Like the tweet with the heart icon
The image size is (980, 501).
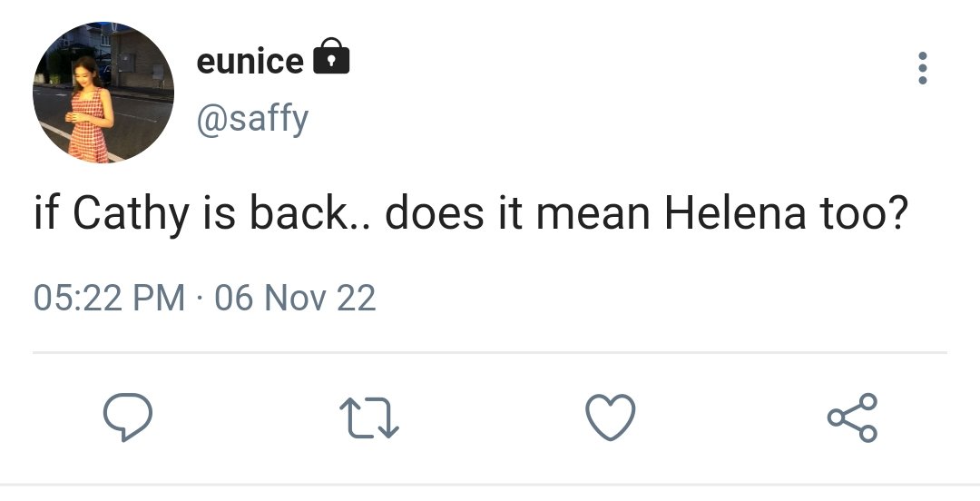(610, 417)
